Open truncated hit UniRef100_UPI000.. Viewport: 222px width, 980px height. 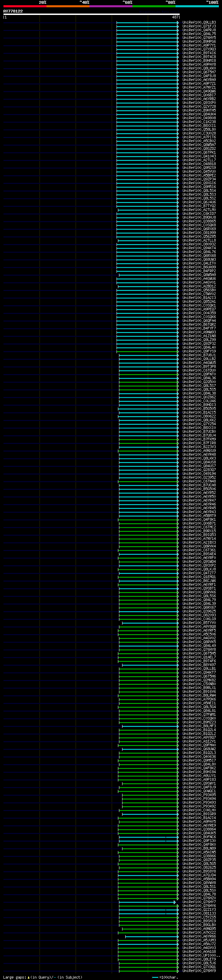click(x=201, y=955)
